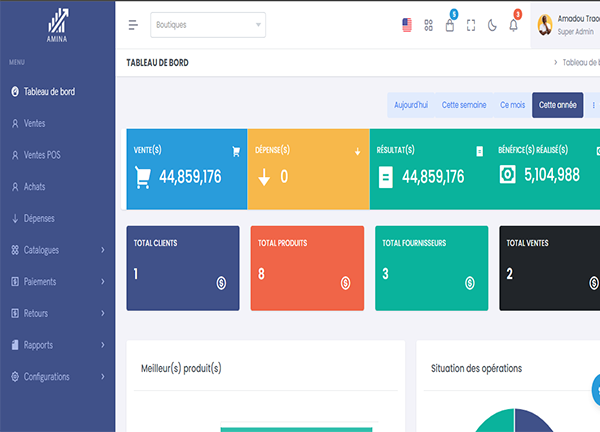The height and width of the screenshot is (432, 600).
Task: Select the Aujourd'hui period filter
Action: (411, 105)
